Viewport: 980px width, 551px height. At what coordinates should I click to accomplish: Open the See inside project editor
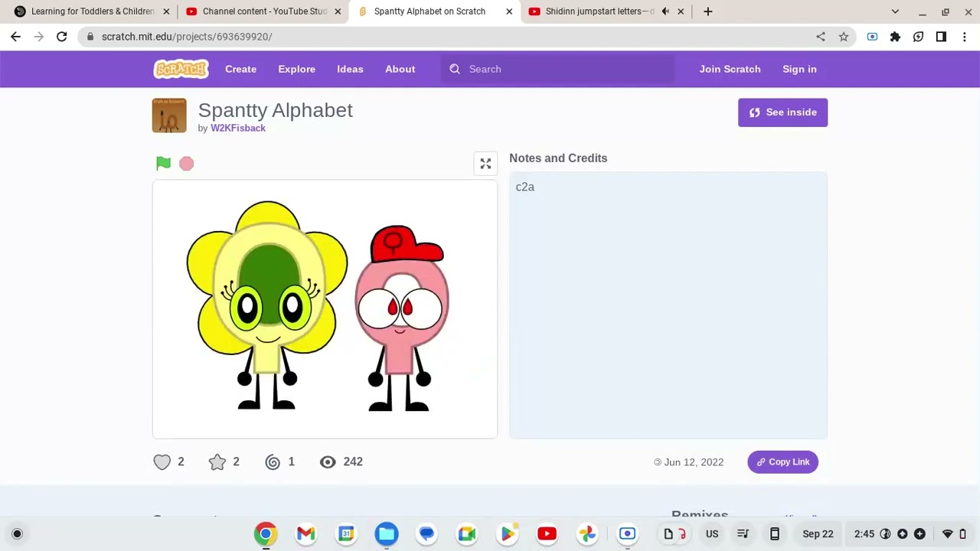782,112
